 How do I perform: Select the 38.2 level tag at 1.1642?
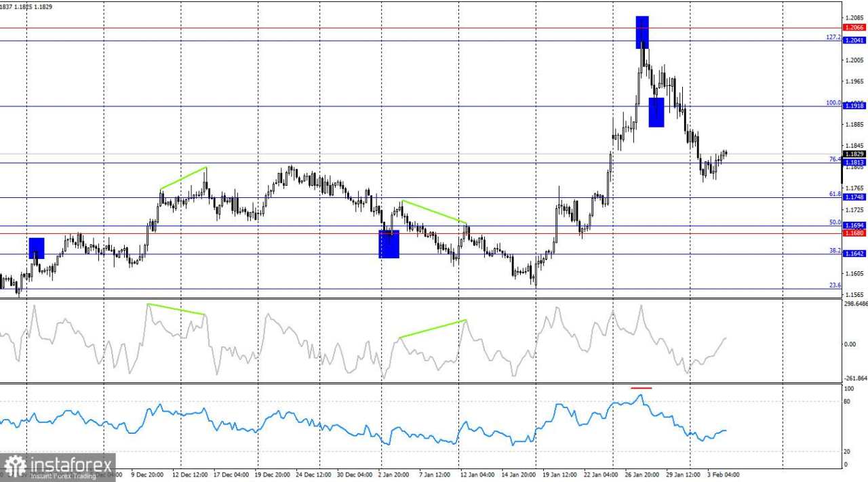(853, 253)
